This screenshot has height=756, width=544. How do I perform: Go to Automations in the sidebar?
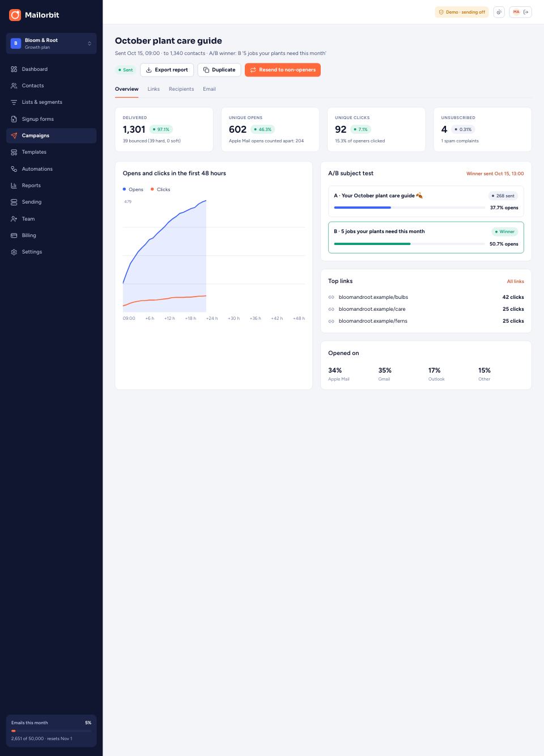51,169
